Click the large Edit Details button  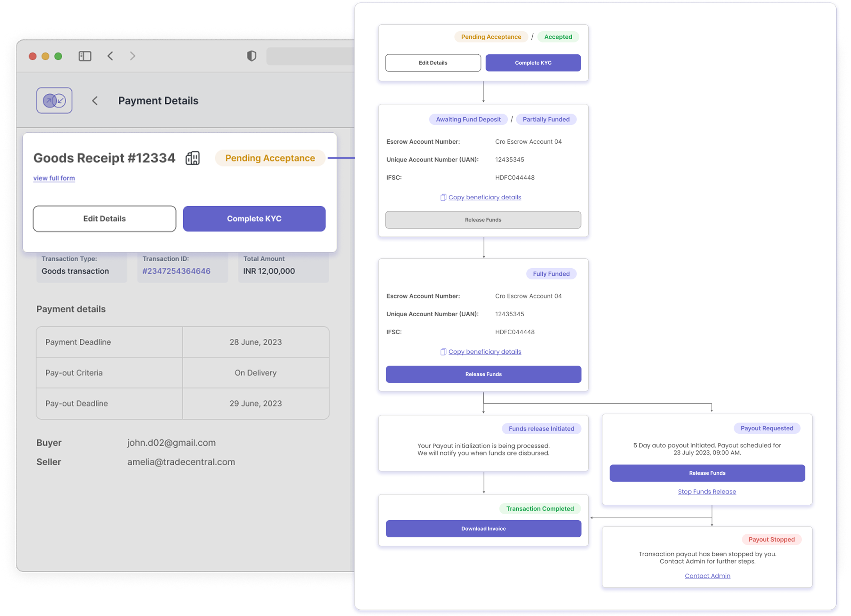click(x=104, y=219)
